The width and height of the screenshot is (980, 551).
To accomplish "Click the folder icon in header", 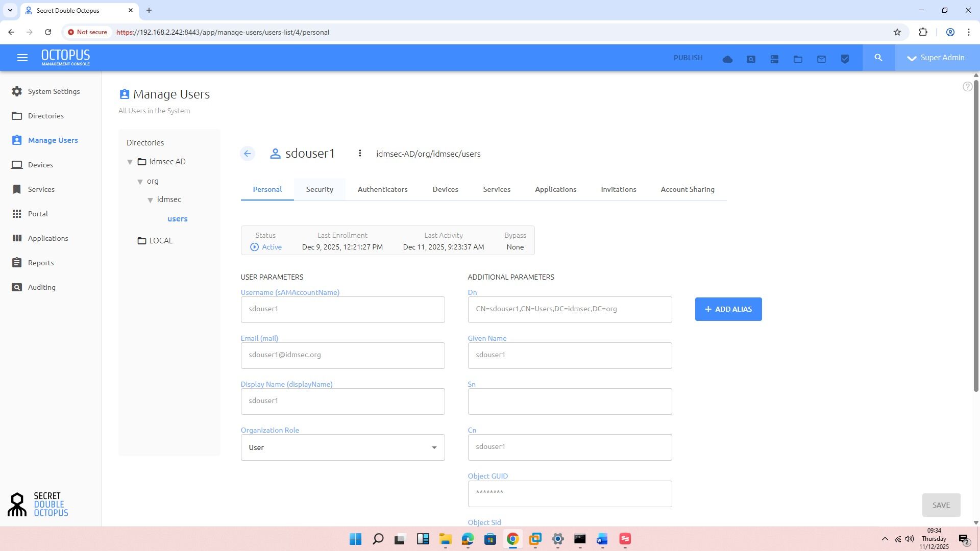I will tap(798, 59).
